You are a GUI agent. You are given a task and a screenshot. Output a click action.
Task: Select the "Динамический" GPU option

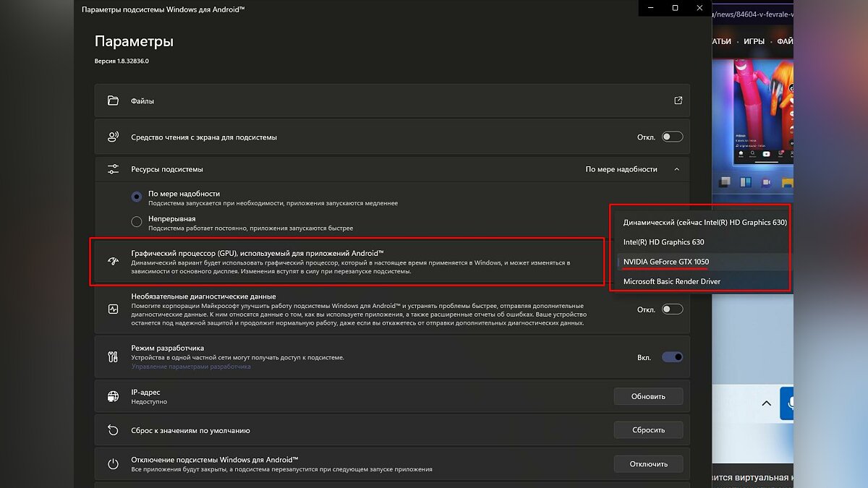coord(705,223)
